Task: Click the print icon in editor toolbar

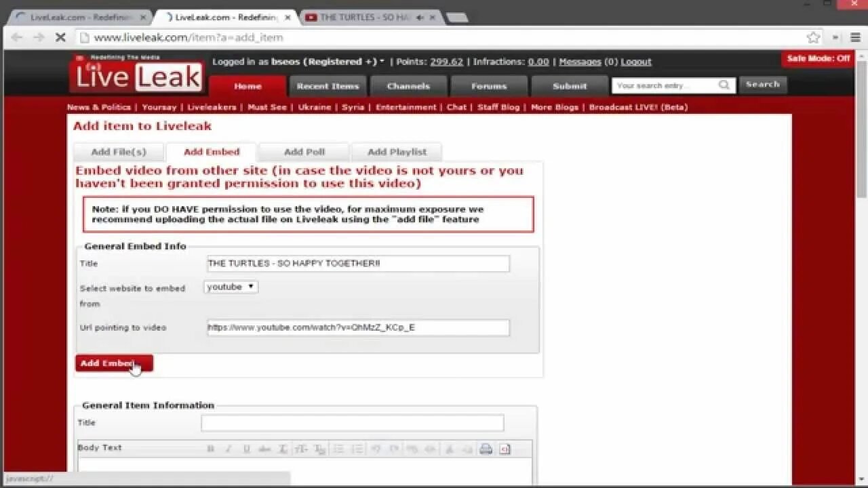Action: pyautogui.click(x=486, y=449)
